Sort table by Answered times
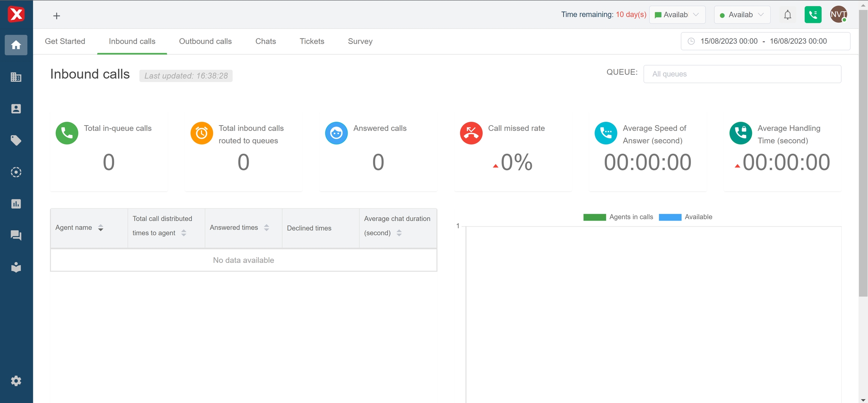Viewport: 868px width, 403px height. tap(266, 228)
